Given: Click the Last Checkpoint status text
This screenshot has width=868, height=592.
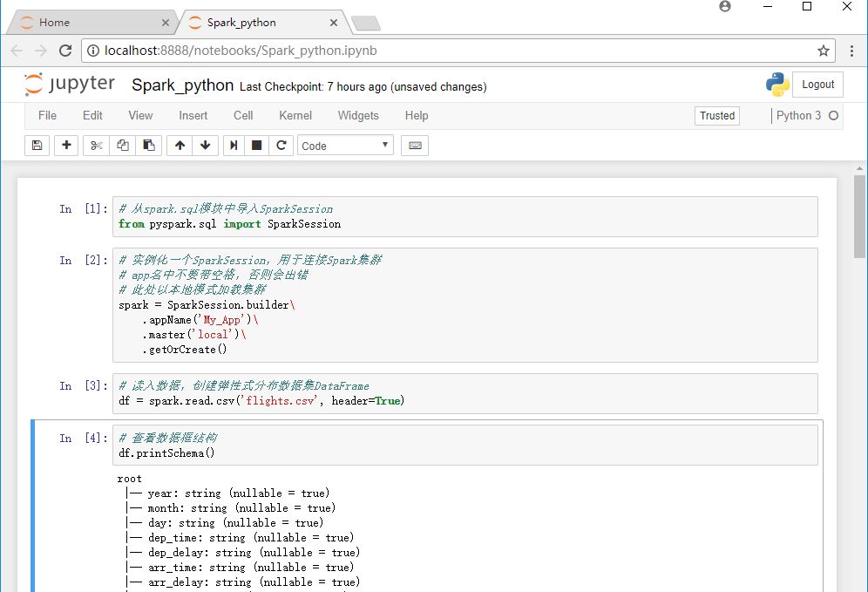Looking at the screenshot, I should pos(363,87).
